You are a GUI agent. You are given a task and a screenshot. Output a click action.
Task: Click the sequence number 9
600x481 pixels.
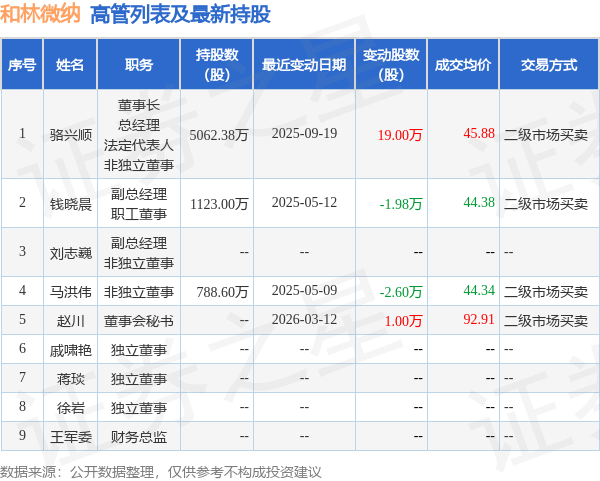[22, 435]
